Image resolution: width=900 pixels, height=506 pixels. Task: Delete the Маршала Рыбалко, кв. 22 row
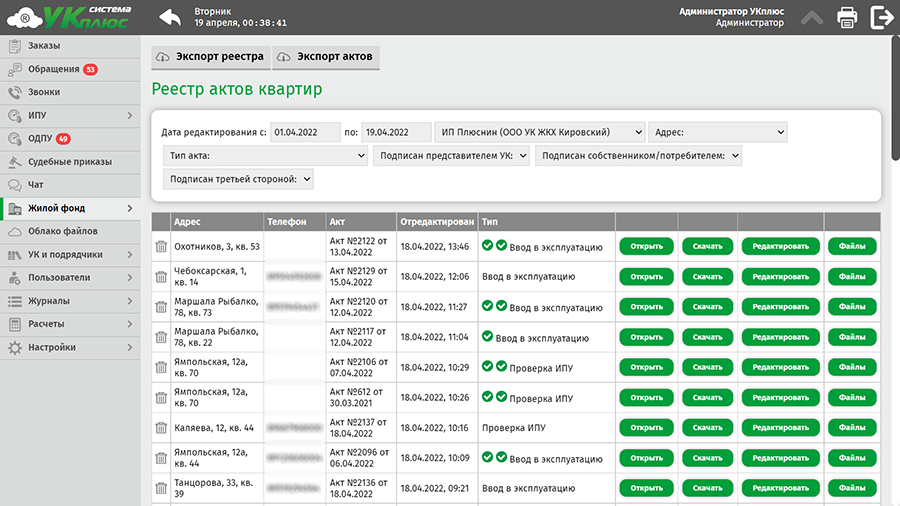(161, 337)
